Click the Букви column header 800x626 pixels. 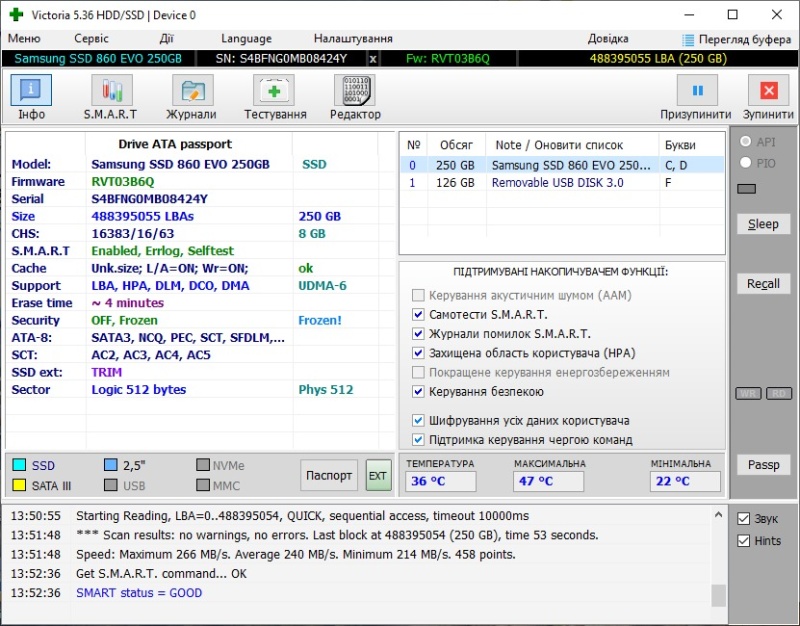(x=692, y=145)
